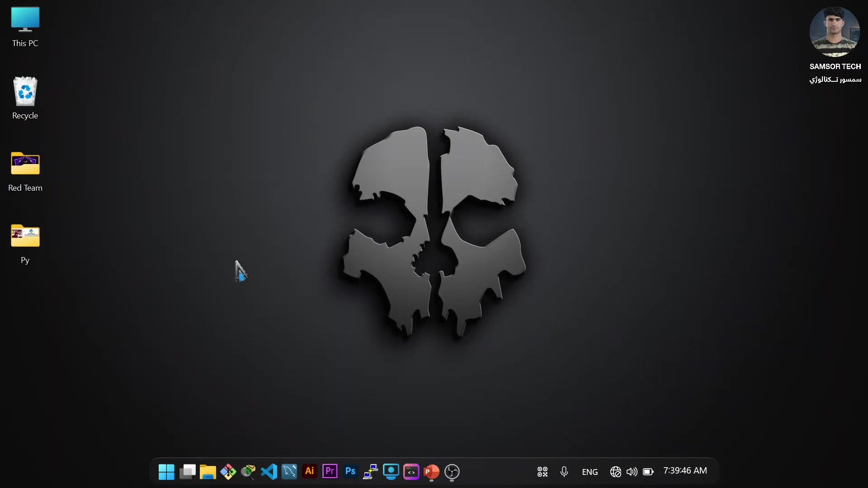
Task: Open the network status tray icon
Action: (616, 472)
